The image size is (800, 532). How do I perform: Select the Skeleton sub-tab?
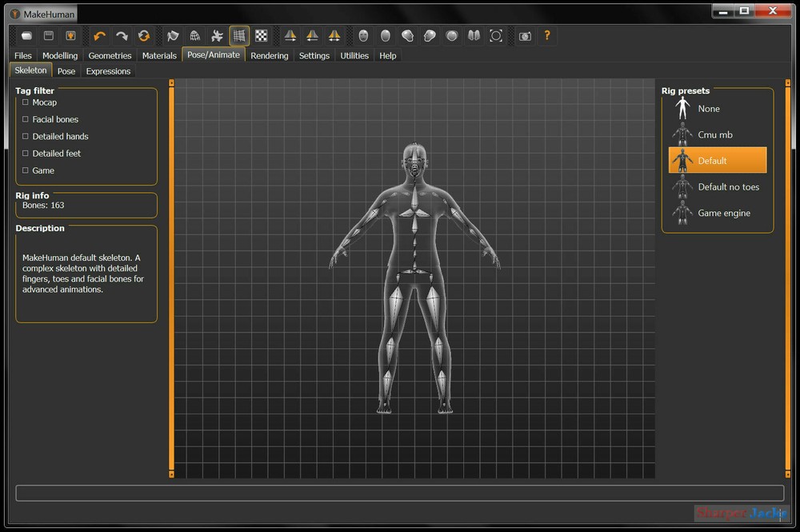click(30, 70)
